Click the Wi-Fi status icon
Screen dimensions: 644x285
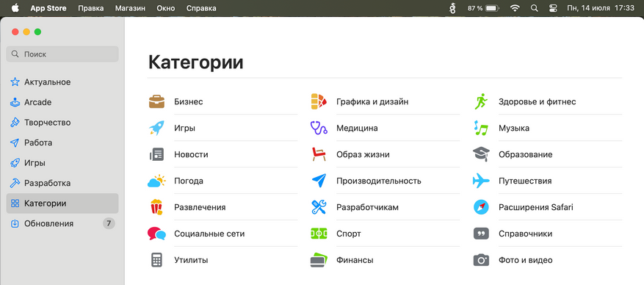pos(515,8)
